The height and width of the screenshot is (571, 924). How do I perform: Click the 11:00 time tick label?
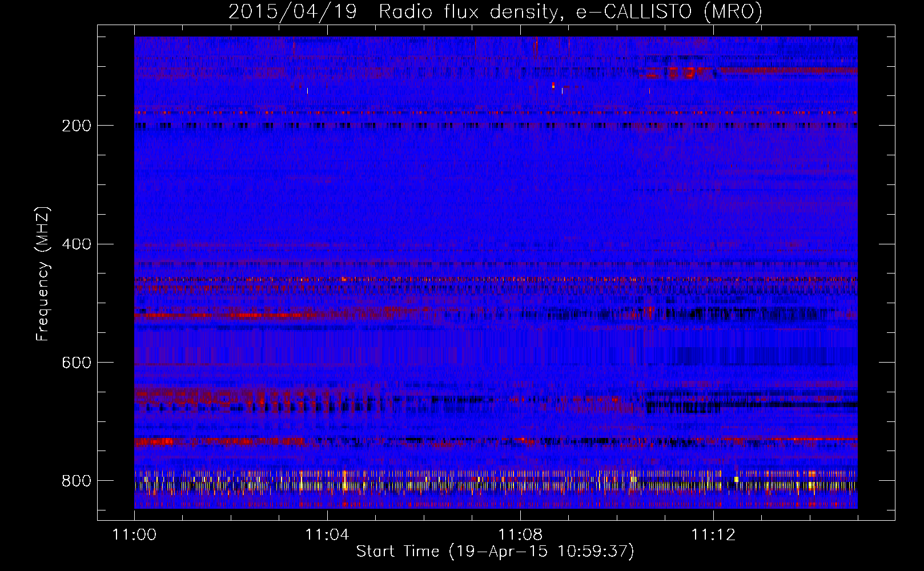click(x=134, y=534)
